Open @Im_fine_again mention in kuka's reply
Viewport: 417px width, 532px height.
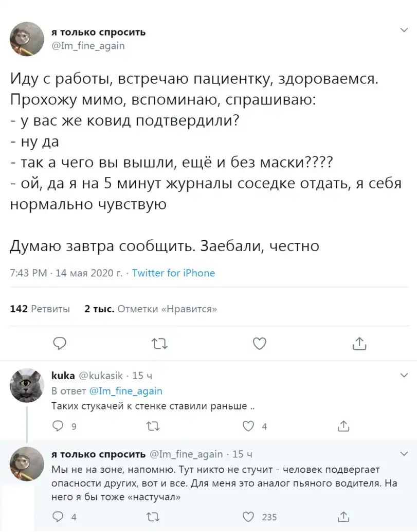[126, 391]
